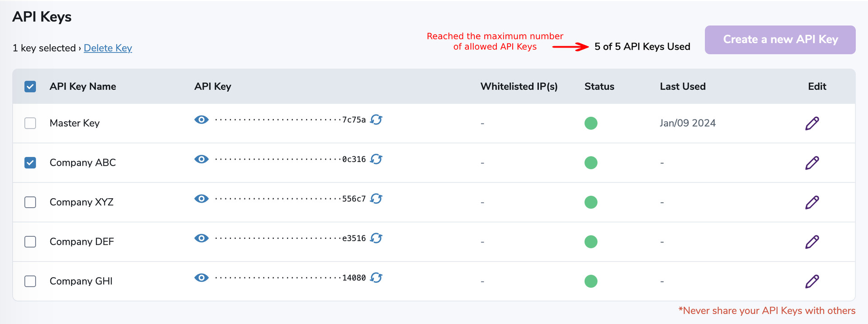Click the Delete Key link
The height and width of the screenshot is (324, 868).
[x=108, y=48]
